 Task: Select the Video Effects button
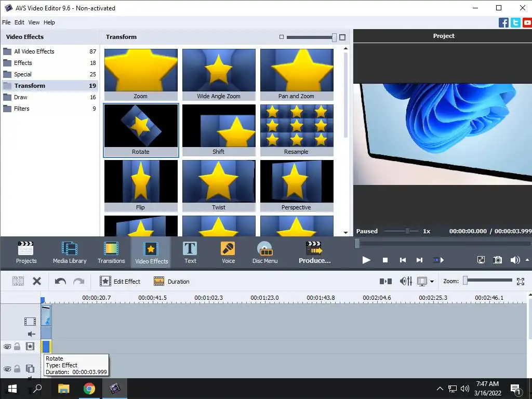click(x=151, y=252)
